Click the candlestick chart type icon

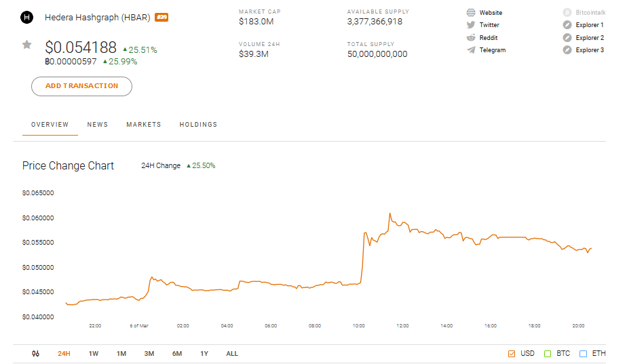coord(35,354)
